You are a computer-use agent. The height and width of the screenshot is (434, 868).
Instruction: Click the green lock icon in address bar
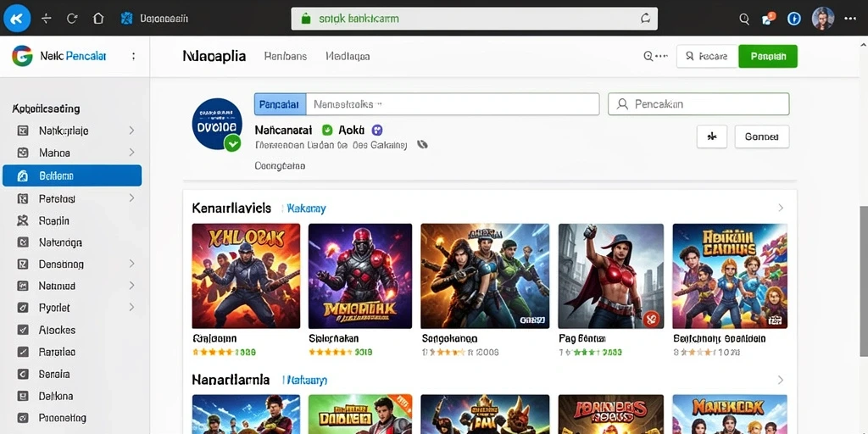305,19
